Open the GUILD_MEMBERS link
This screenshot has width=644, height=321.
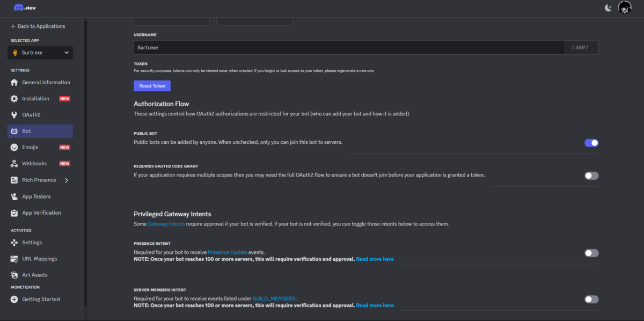pos(274,298)
